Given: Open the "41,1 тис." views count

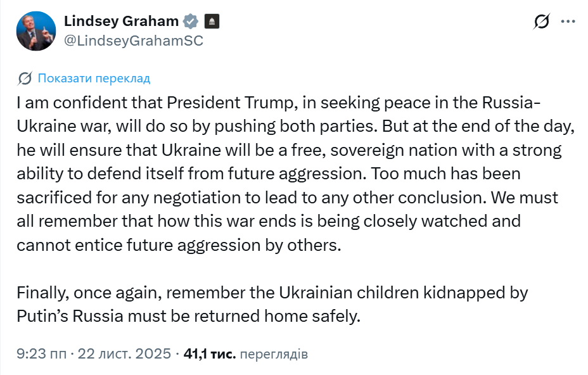Looking at the screenshot, I should (209, 353).
